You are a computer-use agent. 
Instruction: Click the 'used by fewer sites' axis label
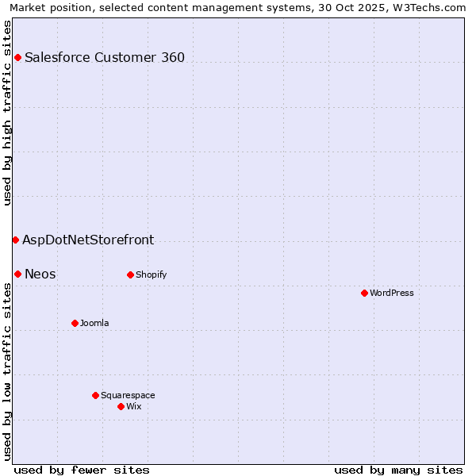point(82,470)
